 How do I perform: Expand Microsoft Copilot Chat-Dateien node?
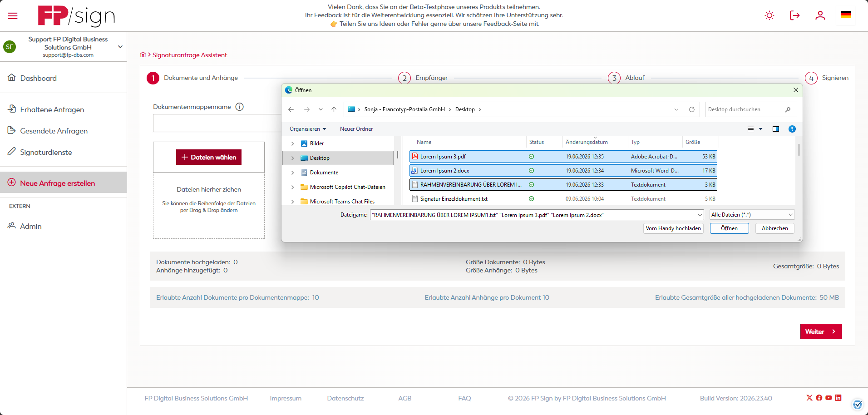pos(292,187)
